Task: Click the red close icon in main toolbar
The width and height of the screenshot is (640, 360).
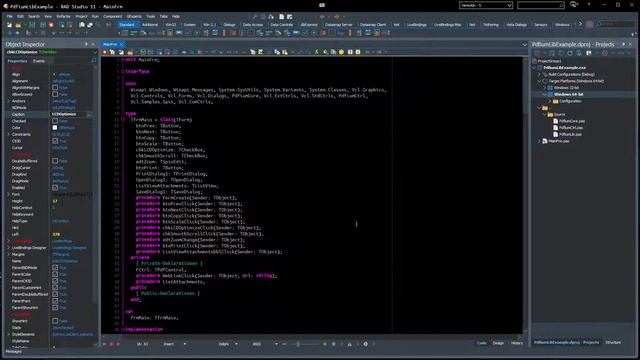Action: (x=51, y=25)
